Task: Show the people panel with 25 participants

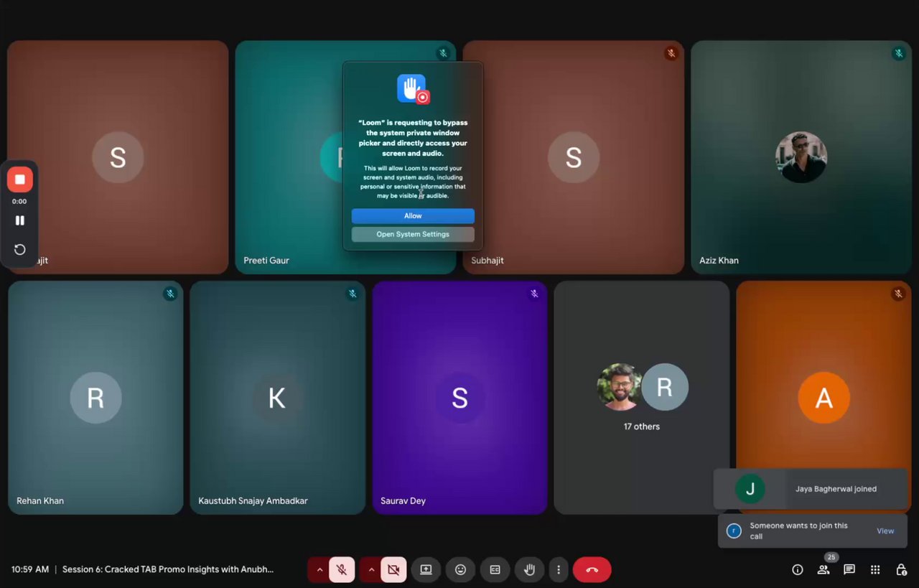Action: [x=824, y=569]
